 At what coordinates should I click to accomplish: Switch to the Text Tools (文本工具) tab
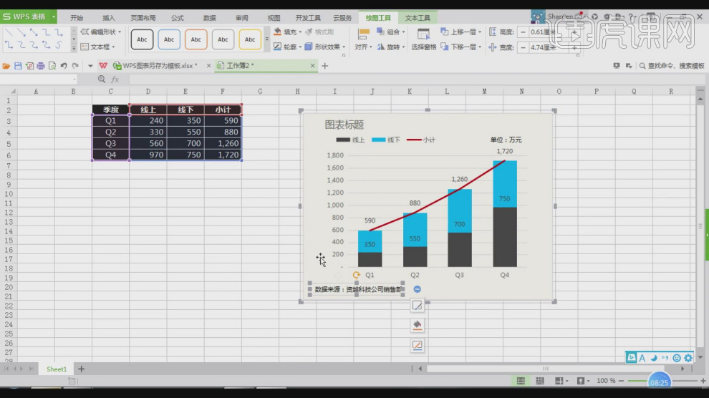pos(417,18)
